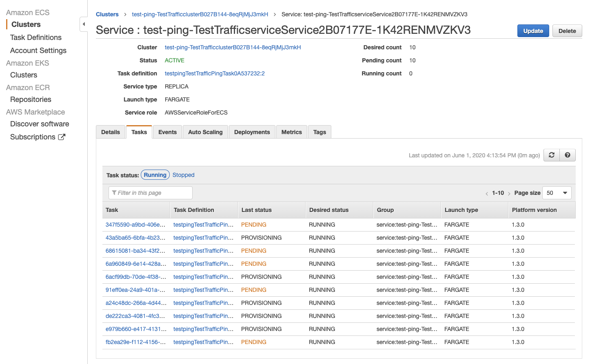Open Clusters under Amazon ECS sidebar
The width and height of the screenshot is (590, 364).
(x=26, y=24)
